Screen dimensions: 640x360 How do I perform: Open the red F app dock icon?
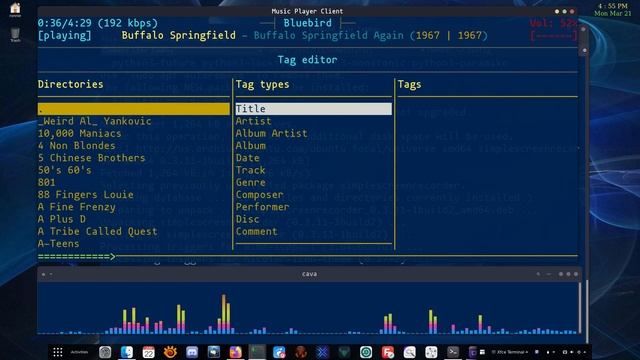tap(388, 352)
